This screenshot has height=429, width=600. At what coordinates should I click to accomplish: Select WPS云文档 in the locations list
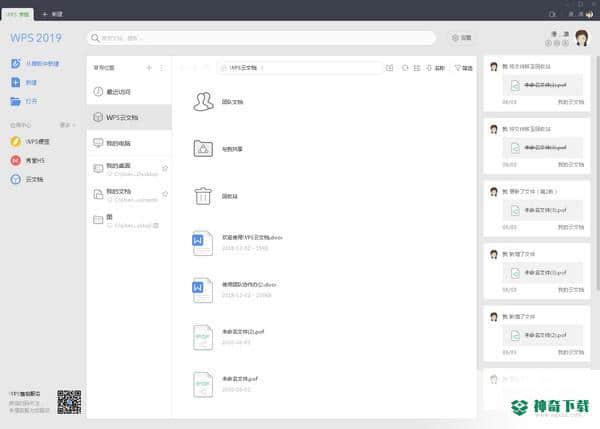[x=129, y=117]
